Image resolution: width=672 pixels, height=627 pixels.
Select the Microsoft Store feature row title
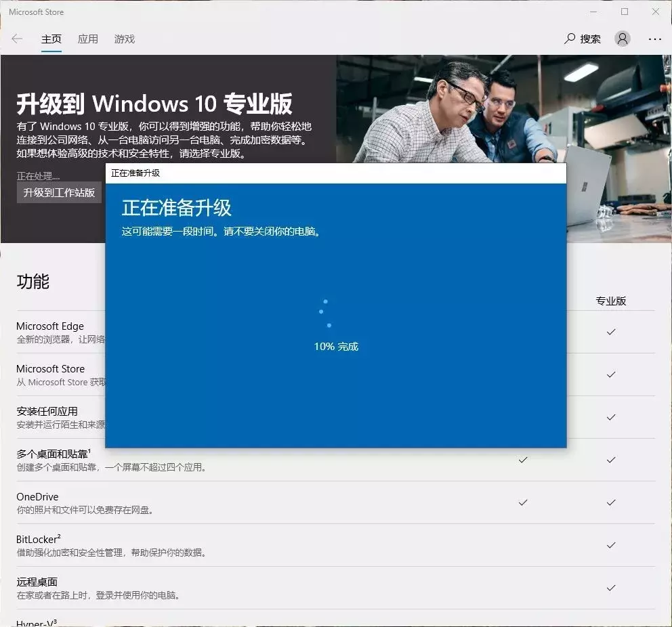[x=51, y=369]
